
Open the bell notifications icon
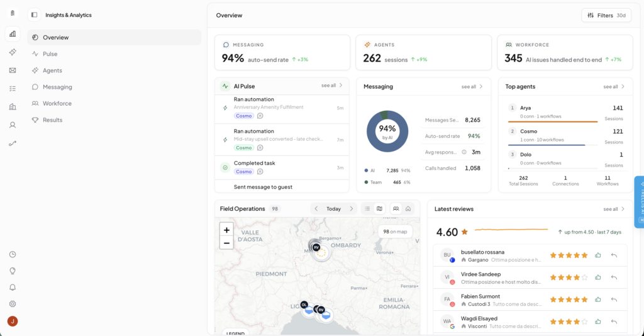(x=13, y=288)
